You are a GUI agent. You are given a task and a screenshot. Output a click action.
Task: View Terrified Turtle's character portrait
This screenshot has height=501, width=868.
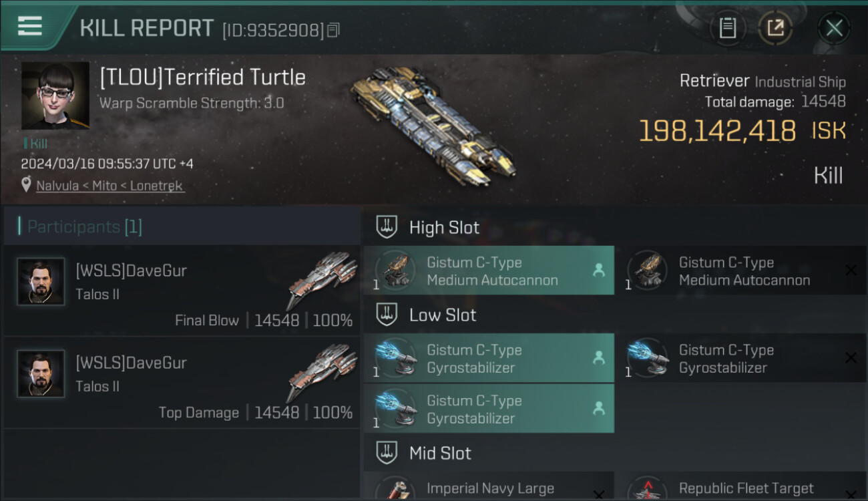pos(55,96)
